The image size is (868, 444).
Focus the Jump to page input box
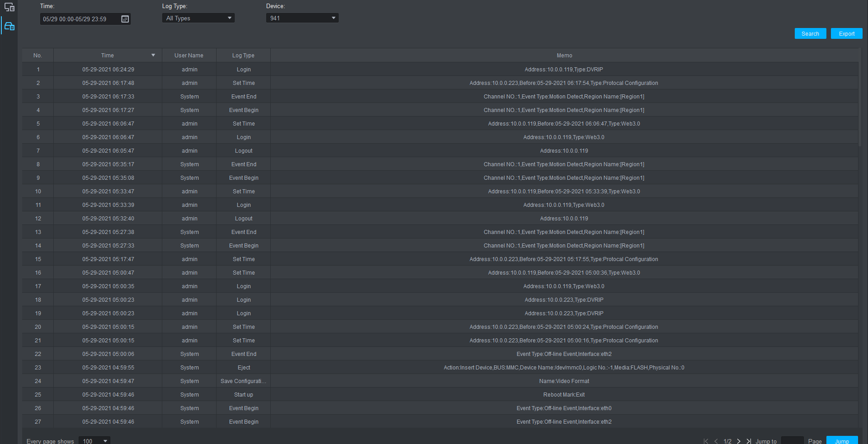pyautogui.click(x=792, y=441)
